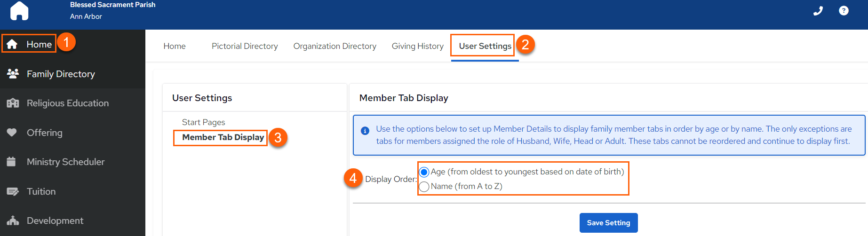
Task: Click the Development sidebar icon
Action: click(13, 220)
